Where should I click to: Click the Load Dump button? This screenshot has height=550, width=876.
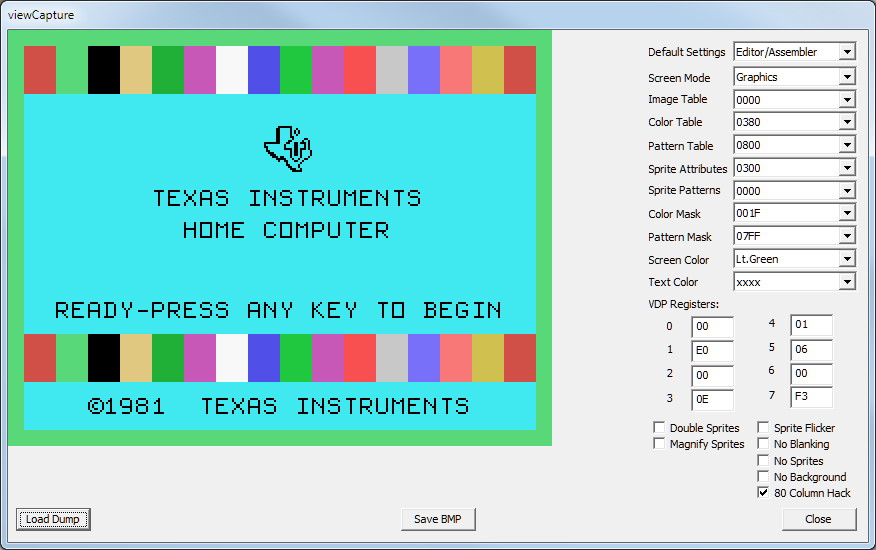(53, 519)
